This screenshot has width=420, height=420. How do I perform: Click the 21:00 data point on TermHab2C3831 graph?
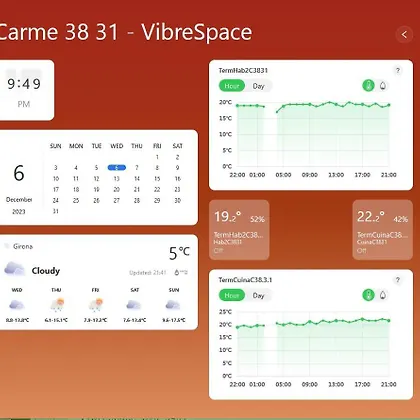click(389, 105)
